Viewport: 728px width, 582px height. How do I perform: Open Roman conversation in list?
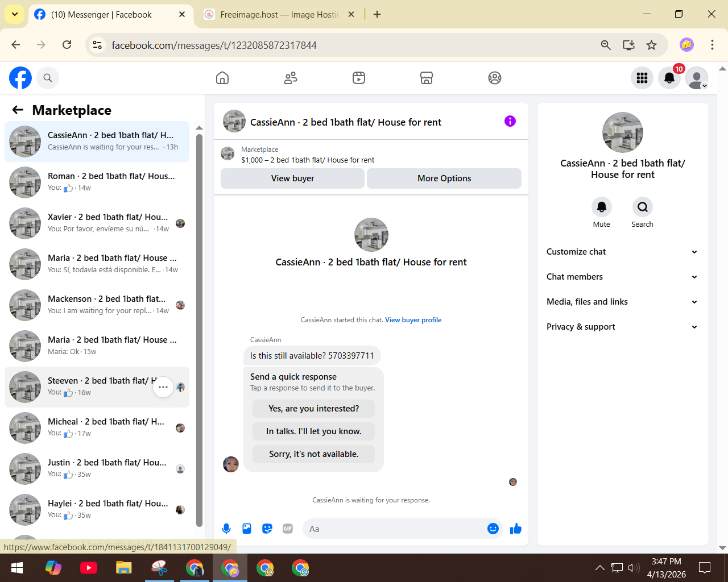click(x=97, y=182)
